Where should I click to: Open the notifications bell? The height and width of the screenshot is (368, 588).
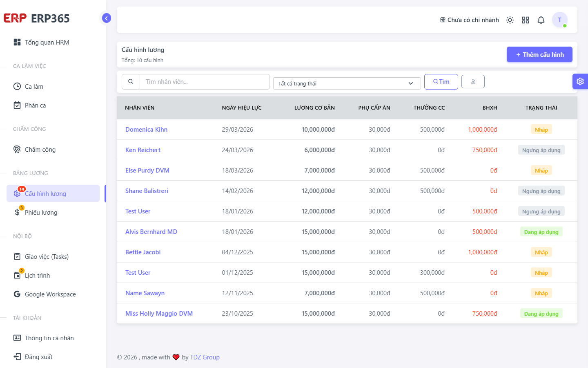click(x=541, y=20)
